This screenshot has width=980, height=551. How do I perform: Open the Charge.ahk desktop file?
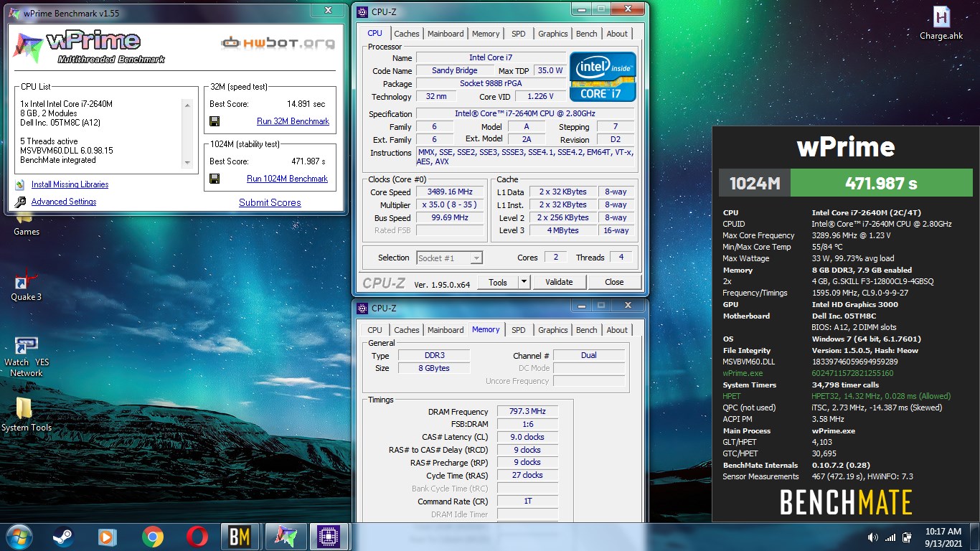click(941, 24)
